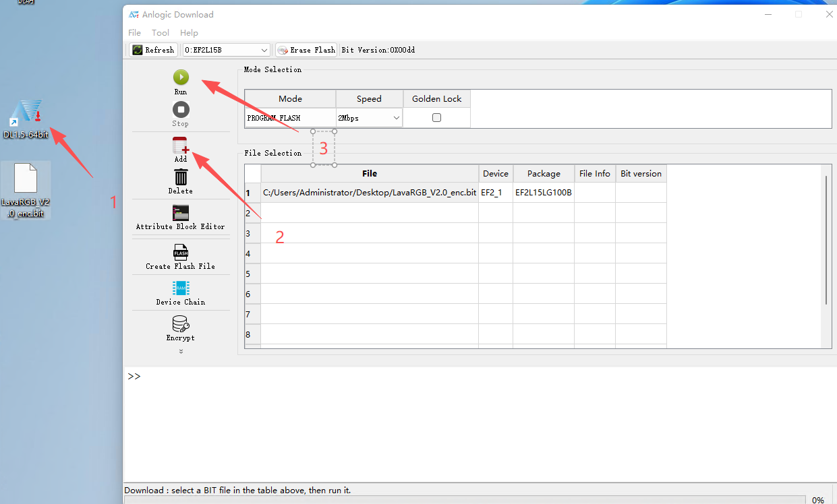Screen dimensions: 837x504
Task: Click the Refresh toolbar button
Action: click(x=153, y=50)
